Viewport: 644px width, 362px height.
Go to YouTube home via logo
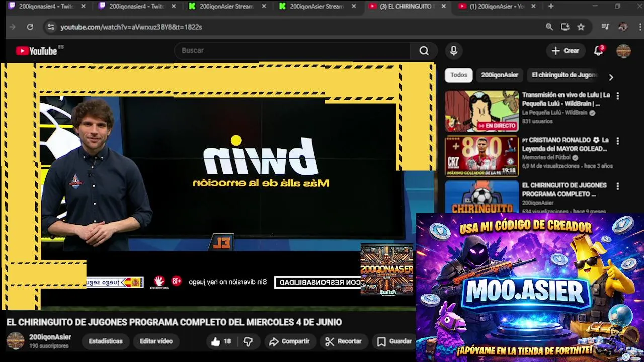pos(37,51)
